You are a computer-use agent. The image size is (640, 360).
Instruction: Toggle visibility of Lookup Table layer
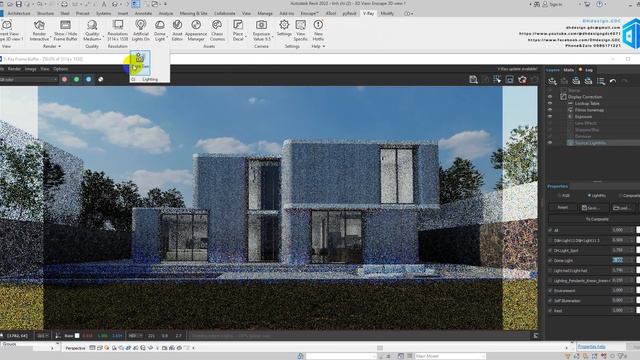tap(550, 103)
